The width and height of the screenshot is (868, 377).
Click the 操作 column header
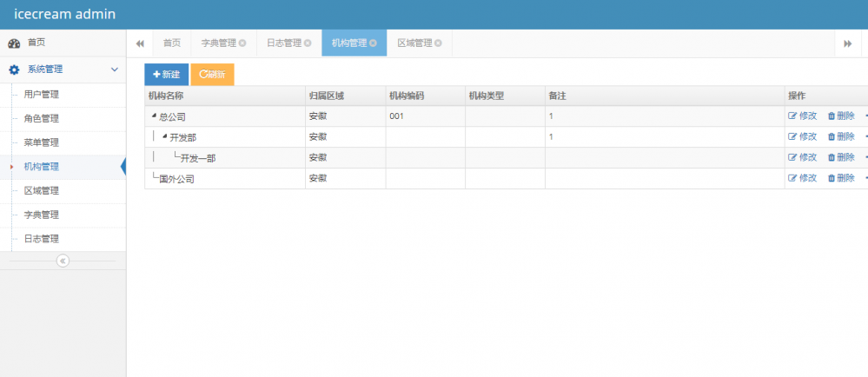click(x=826, y=96)
